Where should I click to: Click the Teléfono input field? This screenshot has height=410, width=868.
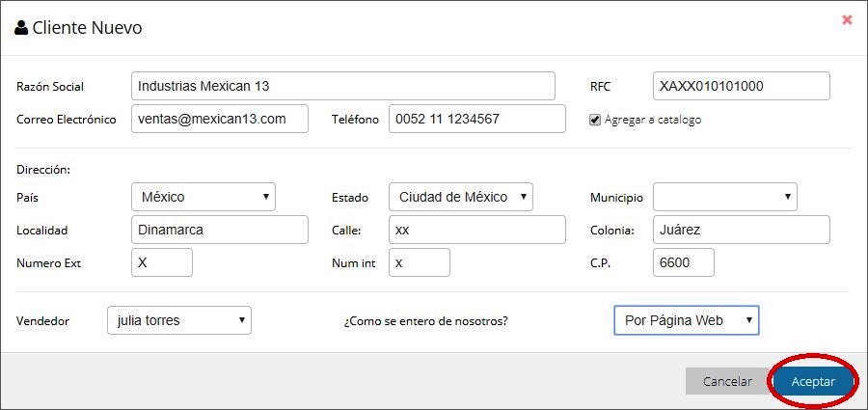[x=477, y=119]
